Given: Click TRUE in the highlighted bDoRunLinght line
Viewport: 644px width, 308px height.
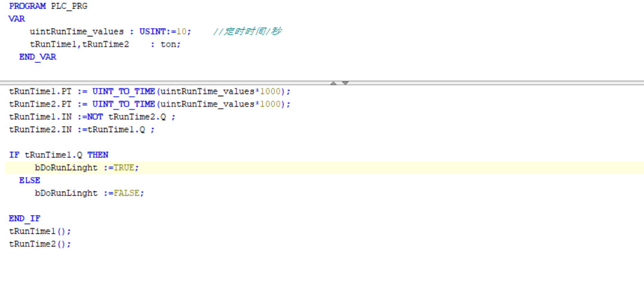Looking at the screenshot, I should pos(124,168).
